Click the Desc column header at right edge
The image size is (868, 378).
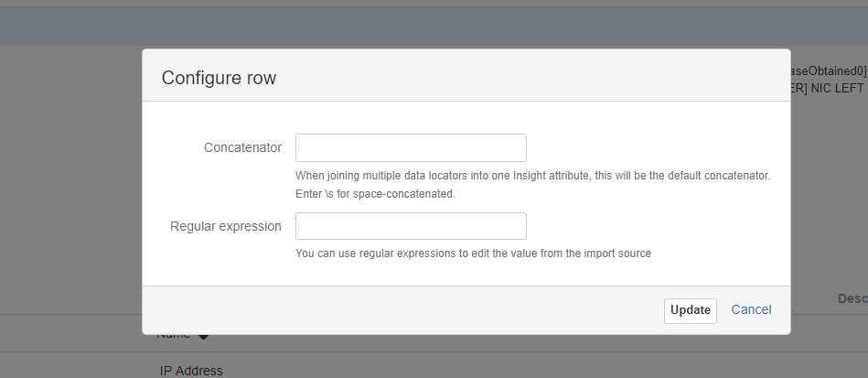click(852, 298)
